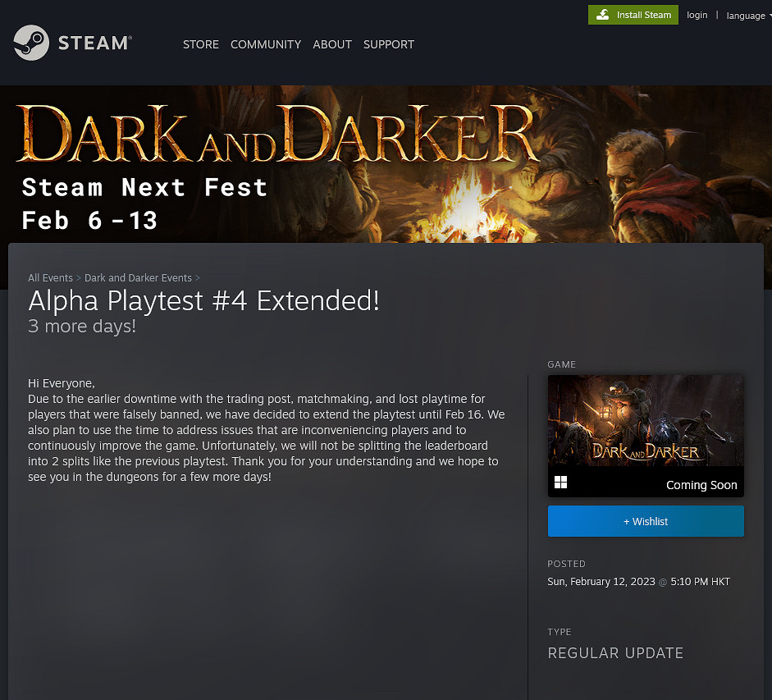Open the Dark and Darker Events breadcrumb
The width and height of the screenshot is (772, 700).
138,277
